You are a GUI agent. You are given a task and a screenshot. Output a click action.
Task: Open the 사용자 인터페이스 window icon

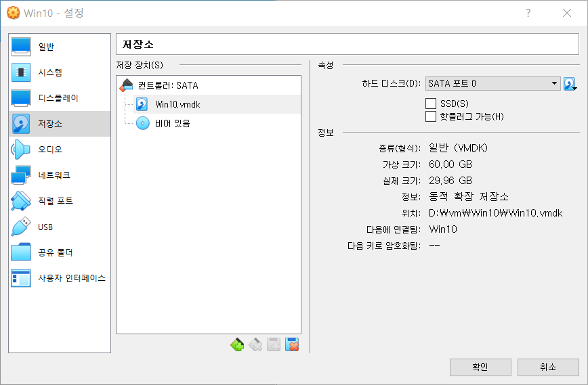click(21, 278)
